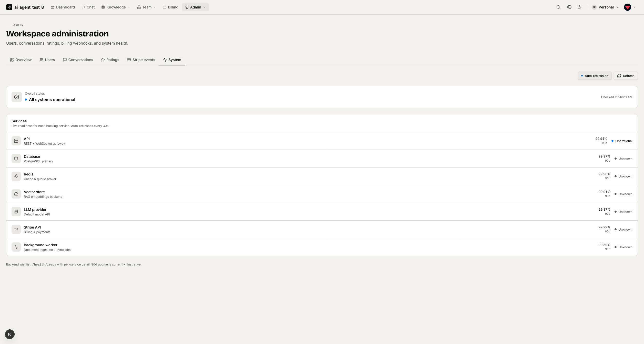Screen dimensions: 644x344
Task: Click the Refresh button
Action: 626,76
